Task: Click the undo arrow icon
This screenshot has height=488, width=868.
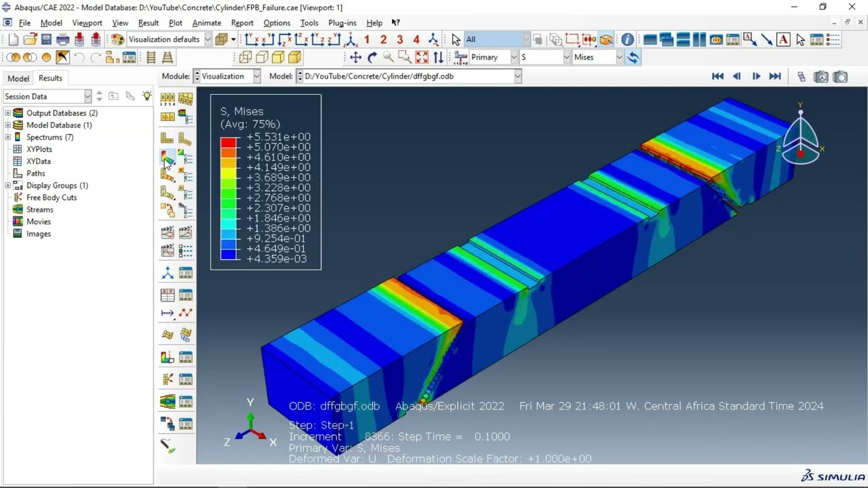Action: click(79, 58)
